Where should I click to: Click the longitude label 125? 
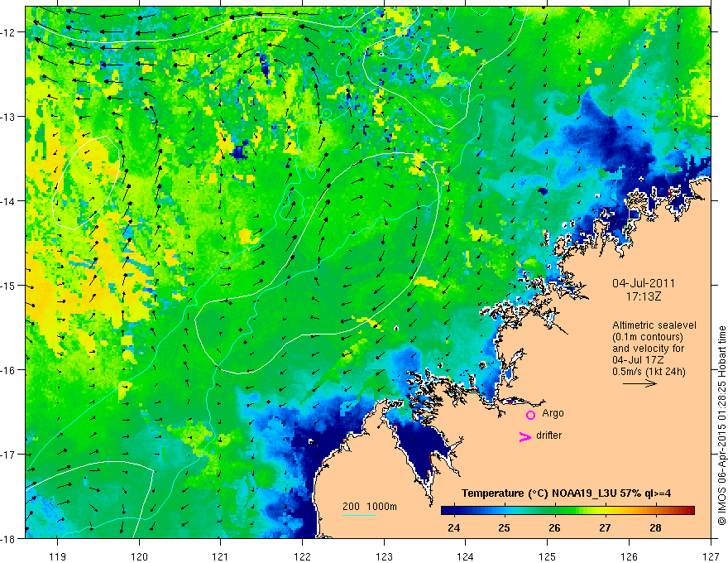pos(548,556)
